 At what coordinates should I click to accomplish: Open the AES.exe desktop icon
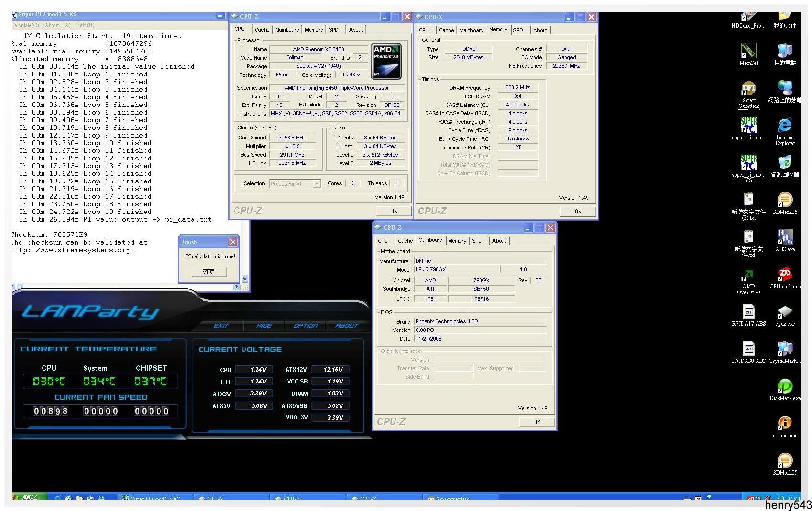[785, 238]
